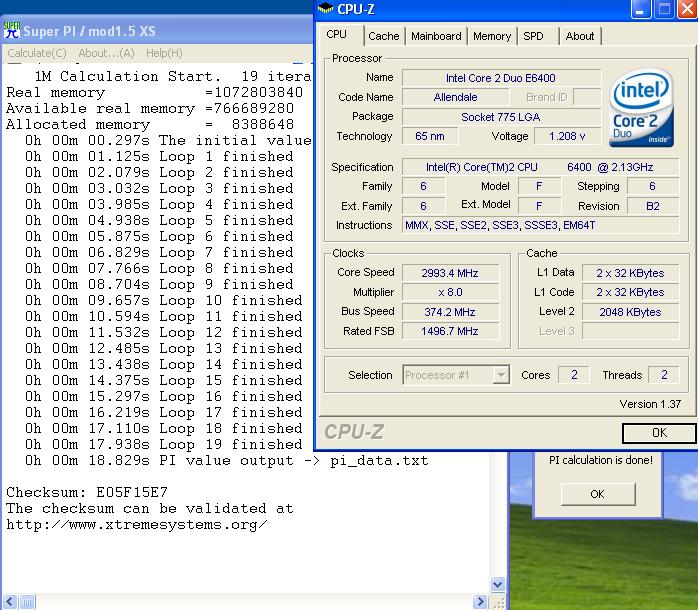Click the horizontal scrollbar thumb in Super PI
The image size is (698, 610).
point(27,602)
